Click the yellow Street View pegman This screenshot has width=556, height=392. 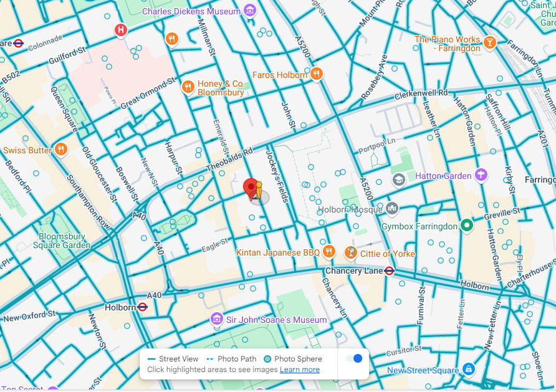[259, 191]
